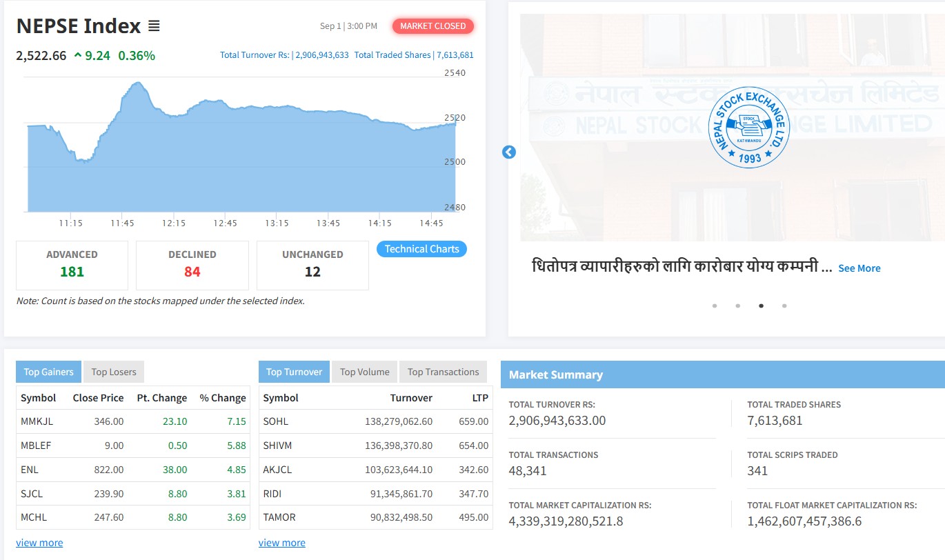Click the Sep 1 | 3:00 PM timestamp
The width and height of the screenshot is (945, 560).
tap(348, 26)
